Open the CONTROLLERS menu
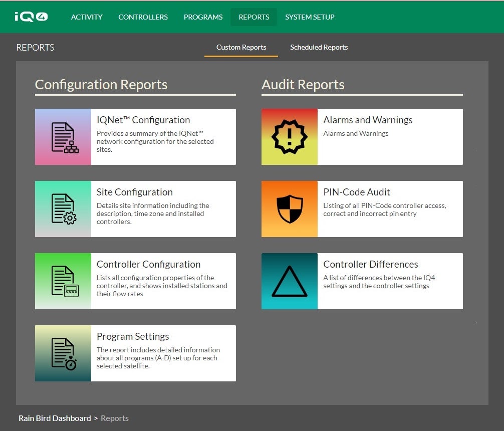Image resolution: width=504 pixels, height=431 pixels. 143,17
